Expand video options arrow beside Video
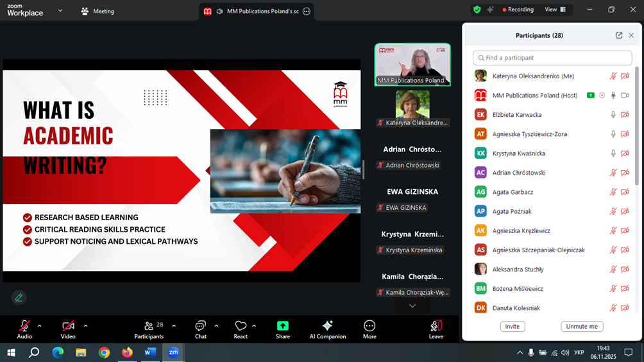Viewport: 644px width, 362px height. [85, 326]
